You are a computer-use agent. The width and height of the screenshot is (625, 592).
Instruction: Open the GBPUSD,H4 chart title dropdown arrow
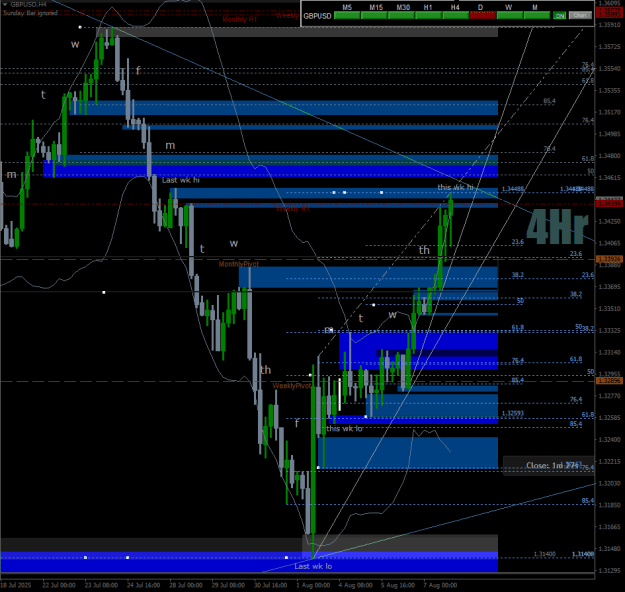pyautogui.click(x=5, y=4)
